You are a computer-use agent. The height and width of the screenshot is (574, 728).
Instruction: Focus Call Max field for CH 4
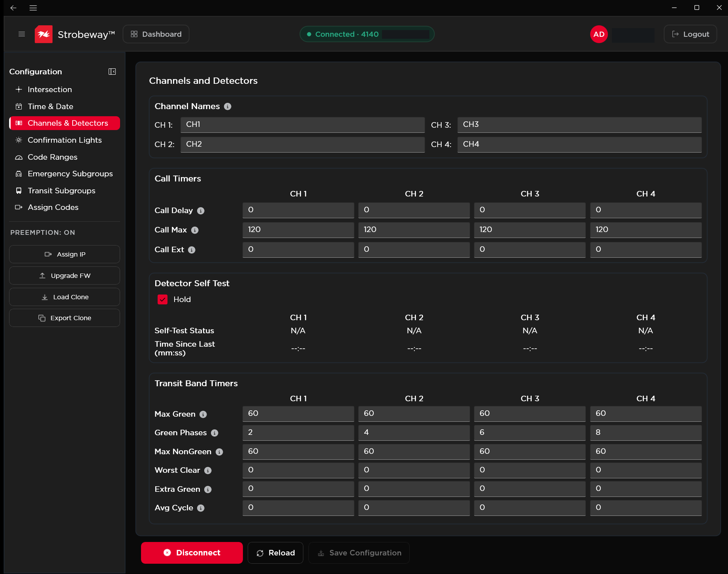tap(646, 230)
